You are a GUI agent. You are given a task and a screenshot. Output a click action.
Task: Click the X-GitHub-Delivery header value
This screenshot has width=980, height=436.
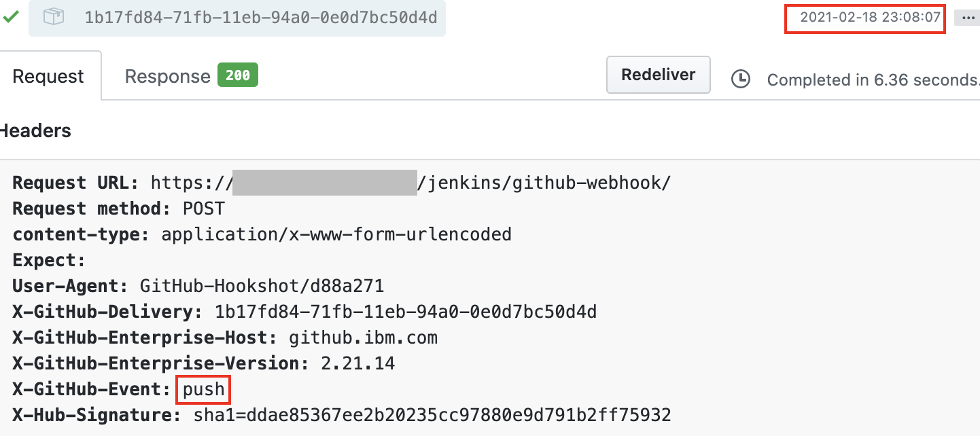pyautogui.click(x=406, y=312)
